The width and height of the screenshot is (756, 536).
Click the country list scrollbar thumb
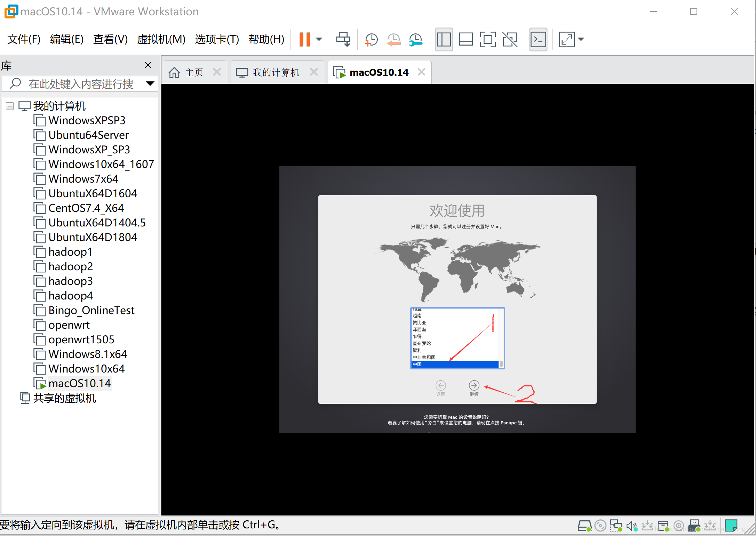coord(501,364)
